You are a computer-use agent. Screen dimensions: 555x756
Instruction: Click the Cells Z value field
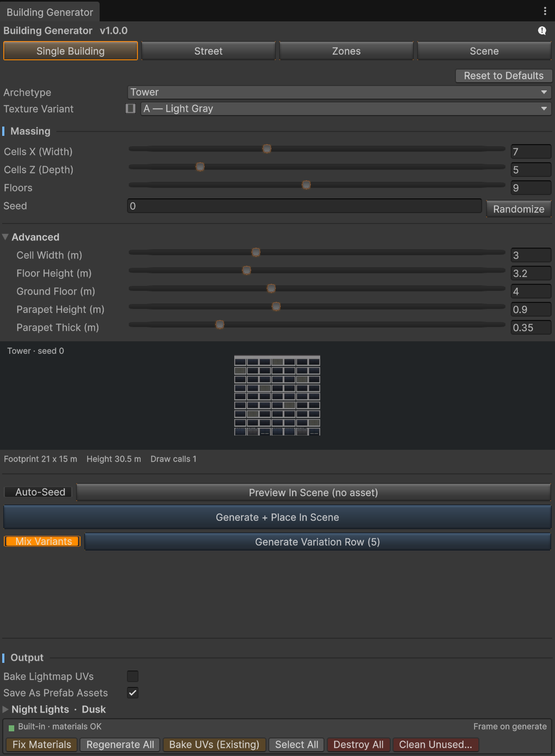click(x=531, y=170)
